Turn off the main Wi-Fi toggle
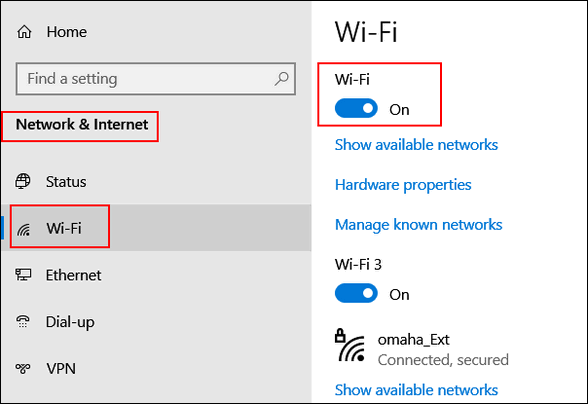588x404 pixels. click(x=356, y=109)
